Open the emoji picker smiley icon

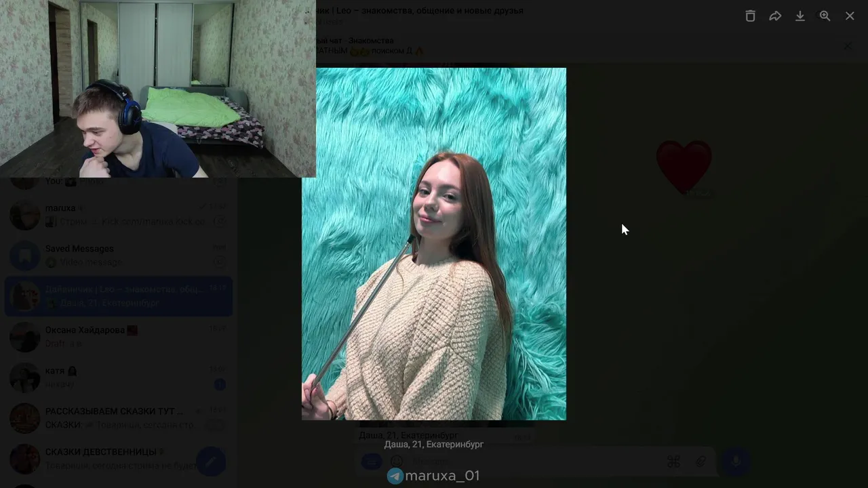coord(397,462)
